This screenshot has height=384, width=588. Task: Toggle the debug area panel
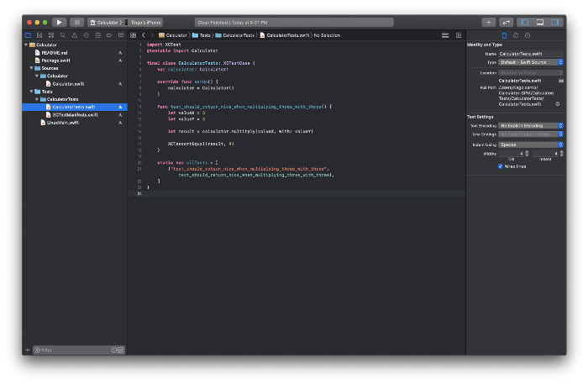pyautogui.click(x=540, y=22)
